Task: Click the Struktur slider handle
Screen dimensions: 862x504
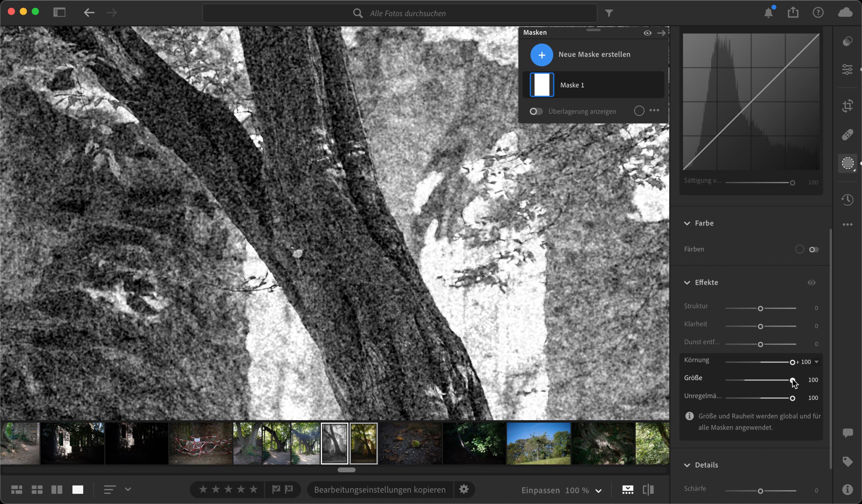Action: click(x=760, y=308)
